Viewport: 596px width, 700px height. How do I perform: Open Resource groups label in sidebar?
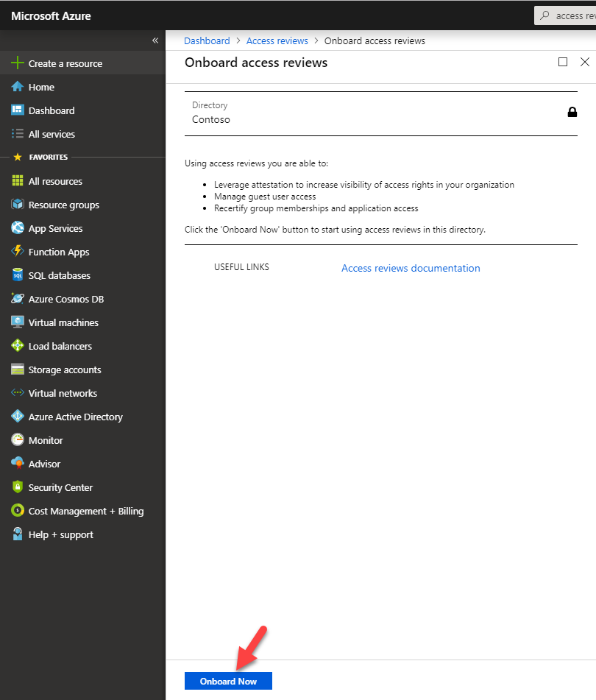tap(64, 205)
